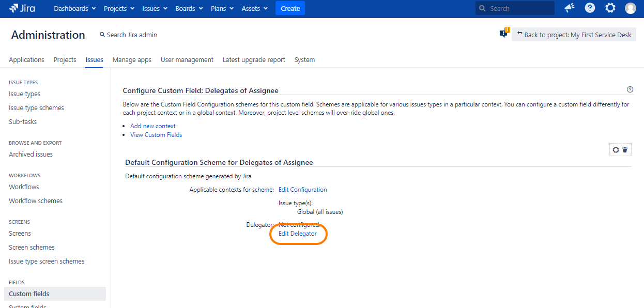Image resolution: width=644 pixels, height=308 pixels.
Task: Click the Jira logo in header
Action: point(22,8)
